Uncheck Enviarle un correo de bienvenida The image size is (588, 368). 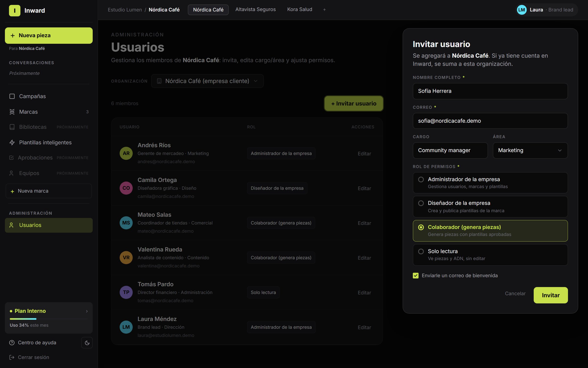[x=416, y=276]
